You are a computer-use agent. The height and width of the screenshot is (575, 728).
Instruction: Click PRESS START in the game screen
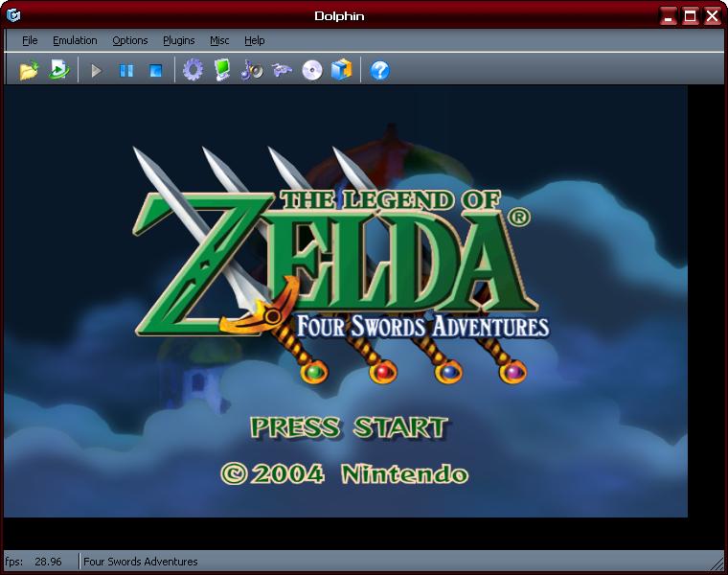click(349, 427)
